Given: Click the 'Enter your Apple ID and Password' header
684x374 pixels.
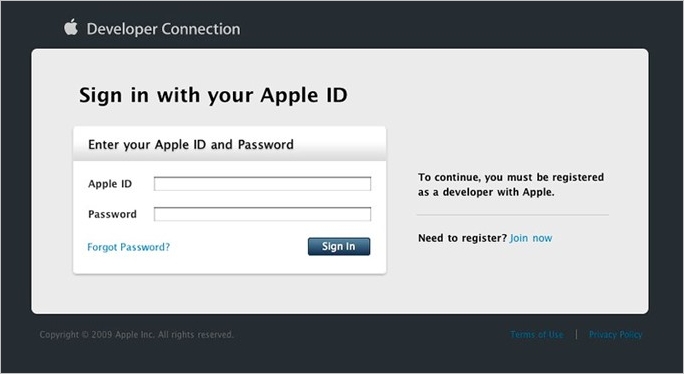Looking at the screenshot, I should [191, 144].
